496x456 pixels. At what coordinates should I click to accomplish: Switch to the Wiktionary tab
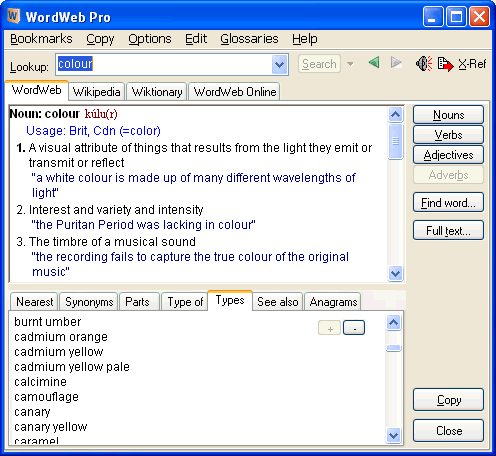pos(157,92)
